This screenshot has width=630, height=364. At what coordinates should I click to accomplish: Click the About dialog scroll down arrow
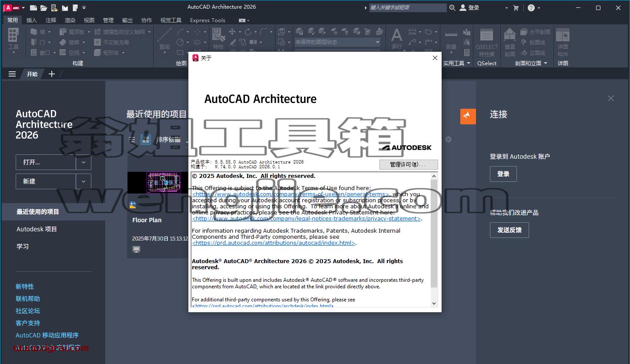434,304
